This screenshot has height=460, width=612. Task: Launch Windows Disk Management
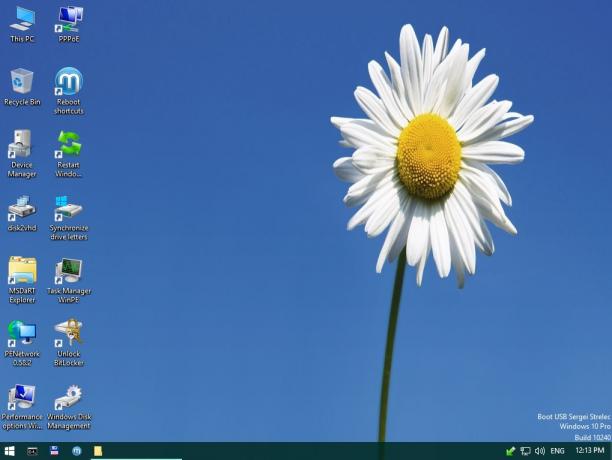coord(69,407)
